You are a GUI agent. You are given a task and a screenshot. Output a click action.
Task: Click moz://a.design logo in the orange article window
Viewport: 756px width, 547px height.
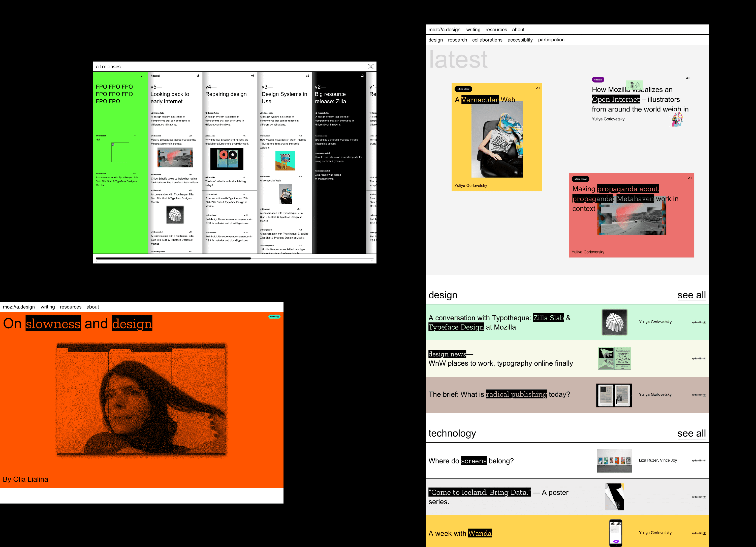tap(19, 307)
